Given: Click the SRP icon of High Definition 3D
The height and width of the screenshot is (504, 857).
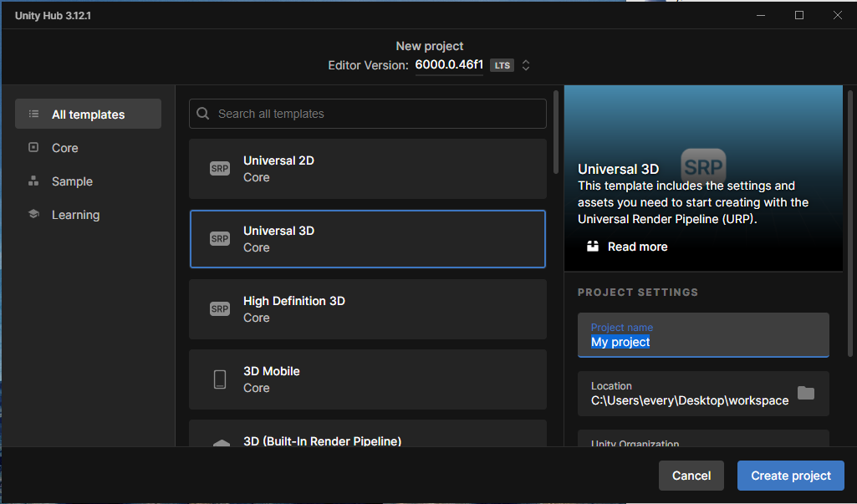Looking at the screenshot, I should click(220, 309).
